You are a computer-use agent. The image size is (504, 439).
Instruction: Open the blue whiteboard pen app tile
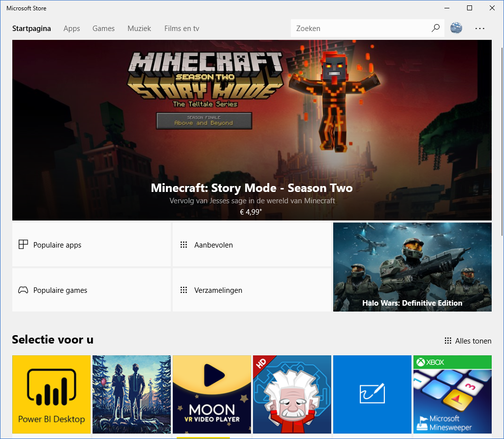(x=372, y=394)
